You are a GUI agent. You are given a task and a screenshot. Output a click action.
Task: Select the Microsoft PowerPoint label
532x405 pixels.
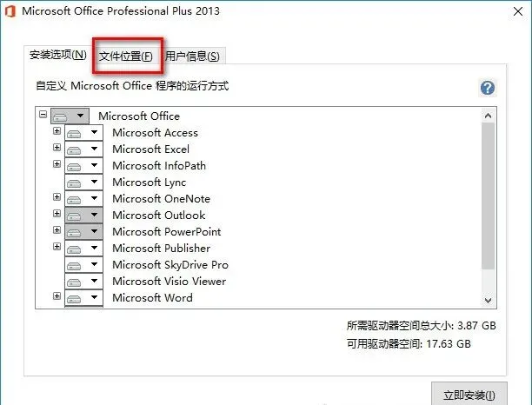tap(167, 232)
